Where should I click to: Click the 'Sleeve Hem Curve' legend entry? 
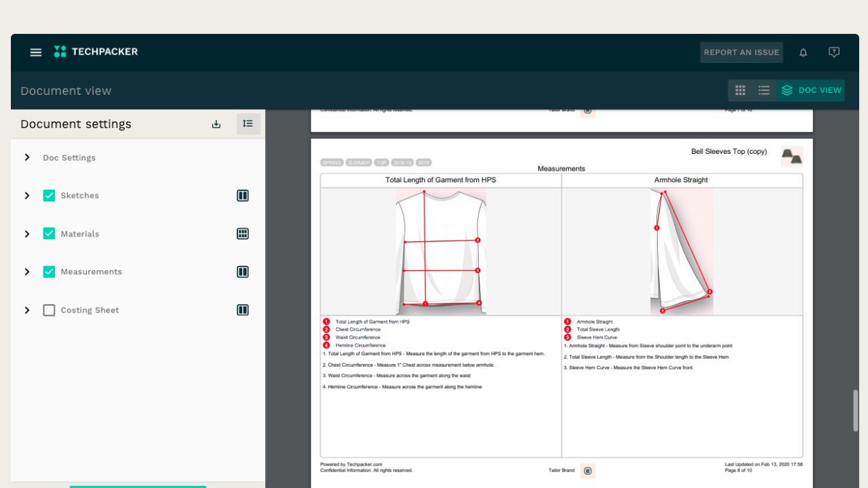pyautogui.click(x=597, y=338)
